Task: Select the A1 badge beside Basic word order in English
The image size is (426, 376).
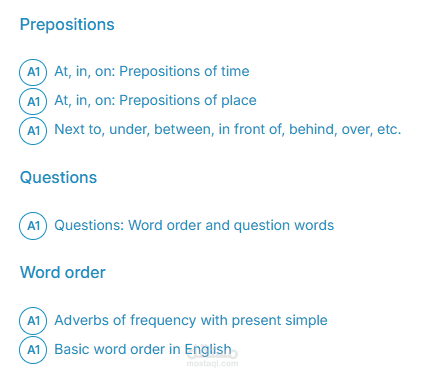Action: click(x=33, y=350)
